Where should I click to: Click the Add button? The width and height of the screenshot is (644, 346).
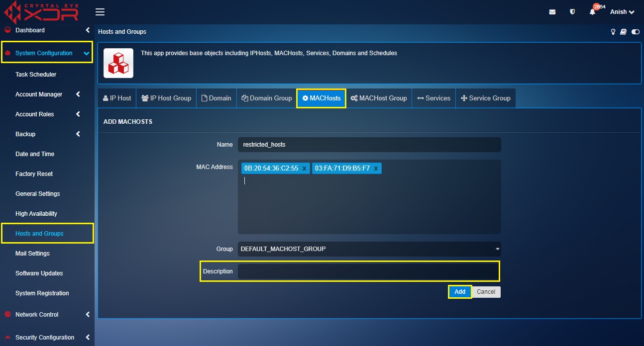[460, 292]
